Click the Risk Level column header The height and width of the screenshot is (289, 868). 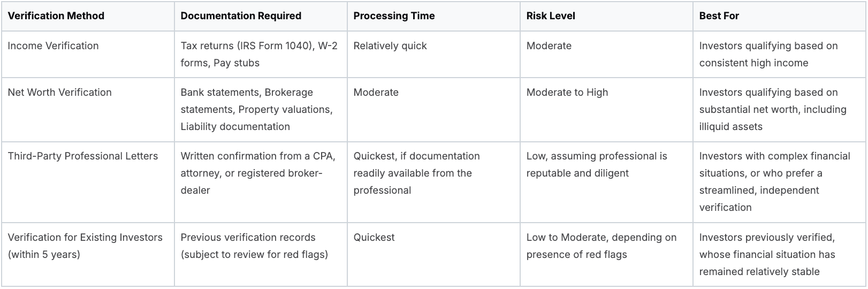click(x=551, y=16)
